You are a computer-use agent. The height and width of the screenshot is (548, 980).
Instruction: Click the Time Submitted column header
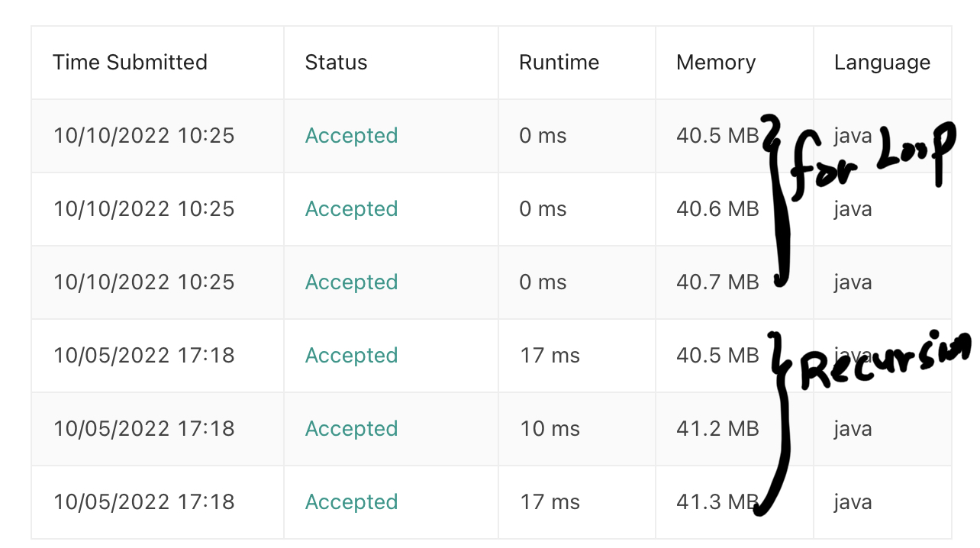130,63
